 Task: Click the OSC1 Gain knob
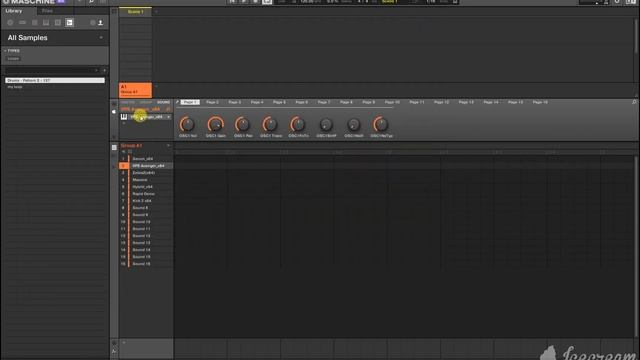click(x=216, y=124)
